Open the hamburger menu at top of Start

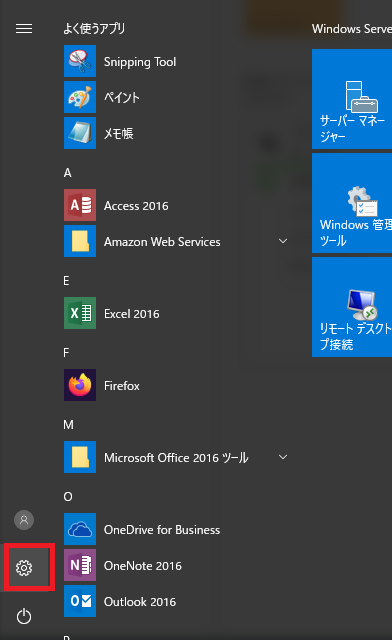[24, 29]
